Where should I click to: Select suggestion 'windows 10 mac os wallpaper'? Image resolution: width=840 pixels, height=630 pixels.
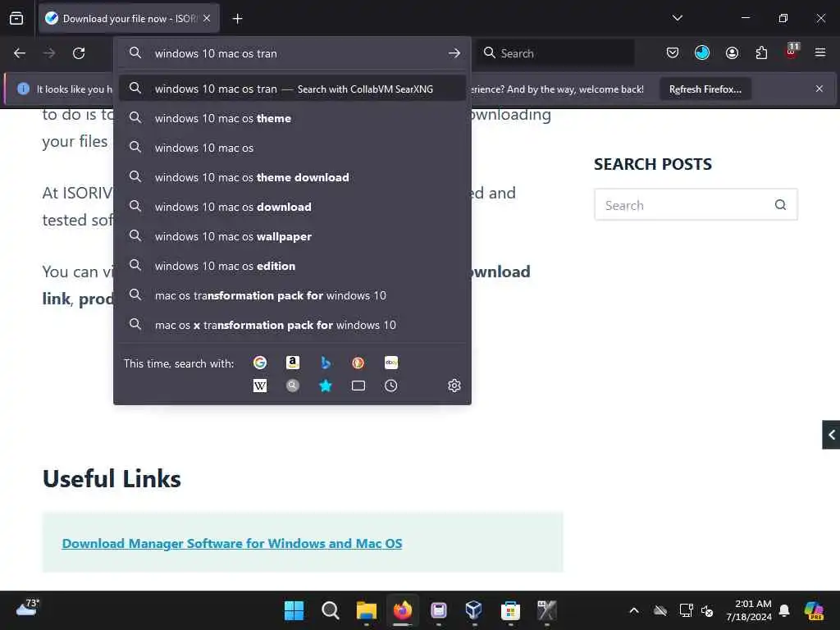293,236
